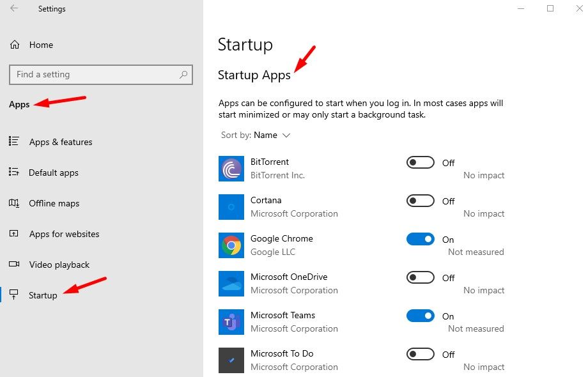Image resolution: width=588 pixels, height=377 pixels.
Task: Click the back arrow in Settings
Action: click(x=14, y=9)
